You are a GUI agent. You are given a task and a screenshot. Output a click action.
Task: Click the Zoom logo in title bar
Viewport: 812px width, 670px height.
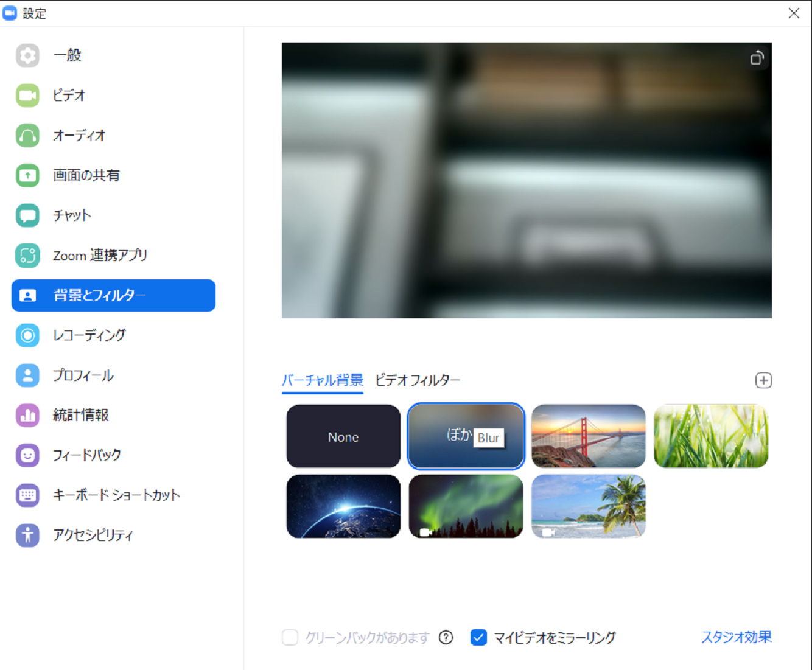[10, 13]
